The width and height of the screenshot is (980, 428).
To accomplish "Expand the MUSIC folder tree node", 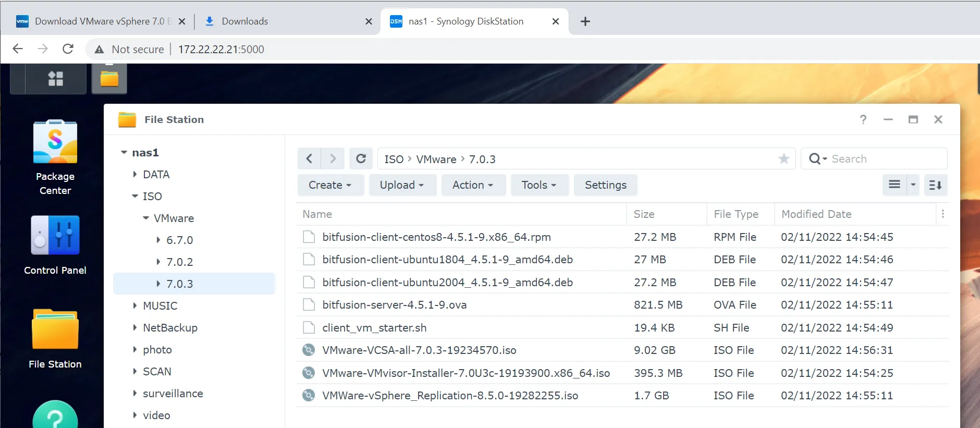I will (135, 305).
